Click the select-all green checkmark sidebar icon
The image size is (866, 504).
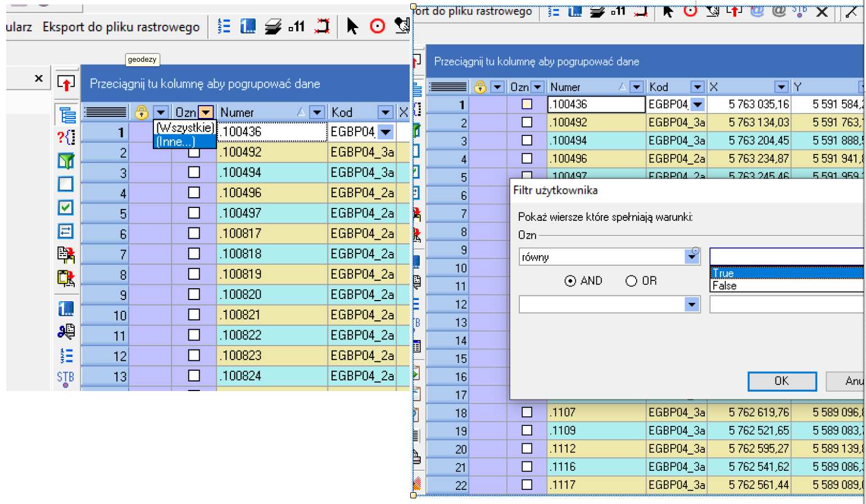click(66, 207)
